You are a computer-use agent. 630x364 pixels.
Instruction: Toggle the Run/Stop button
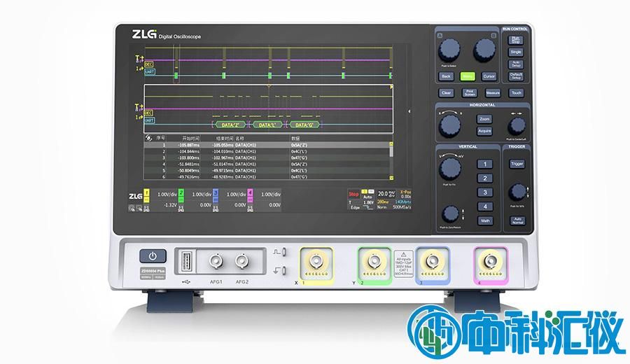(x=515, y=40)
